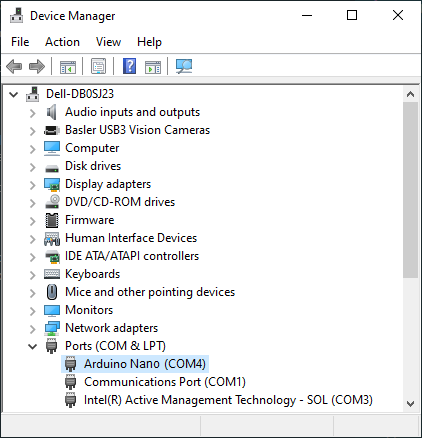Click the Forward arrow toolbar icon
The height and width of the screenshot is (438, 422).
coord(37,66)
